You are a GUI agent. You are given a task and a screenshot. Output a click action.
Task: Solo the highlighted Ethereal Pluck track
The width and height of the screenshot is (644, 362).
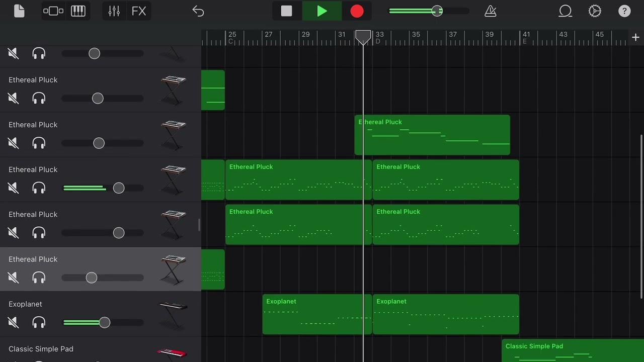tap(39, 278)
